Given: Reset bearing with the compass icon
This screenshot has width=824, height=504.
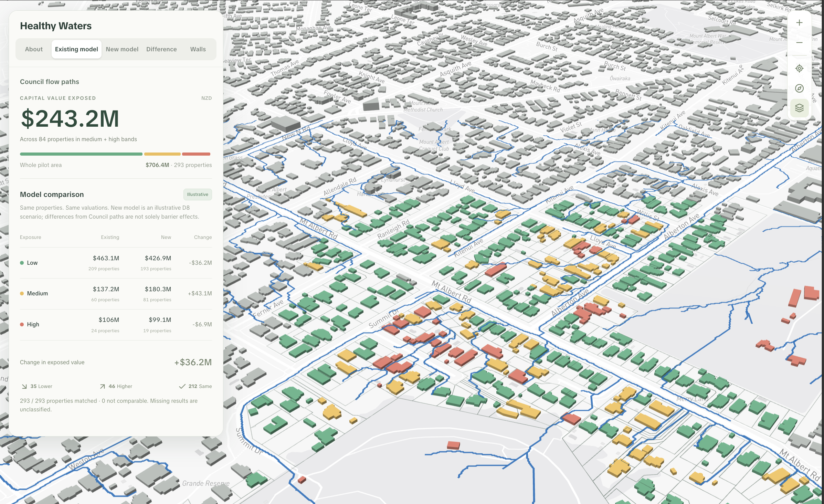Looking at the screenshot, I should 799,88.
